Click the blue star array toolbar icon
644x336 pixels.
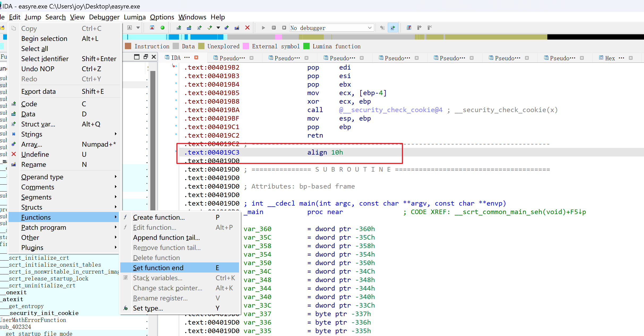point(227,28)
